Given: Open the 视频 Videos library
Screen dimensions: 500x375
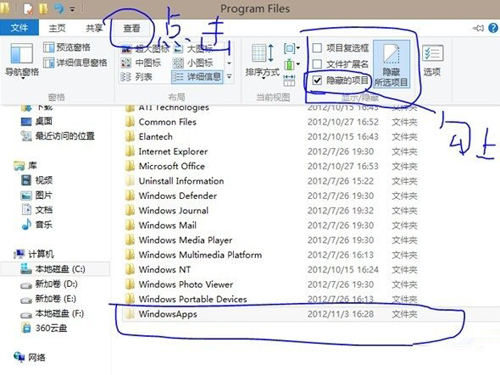Looking at the screenshot, I should tap(37, 180).
